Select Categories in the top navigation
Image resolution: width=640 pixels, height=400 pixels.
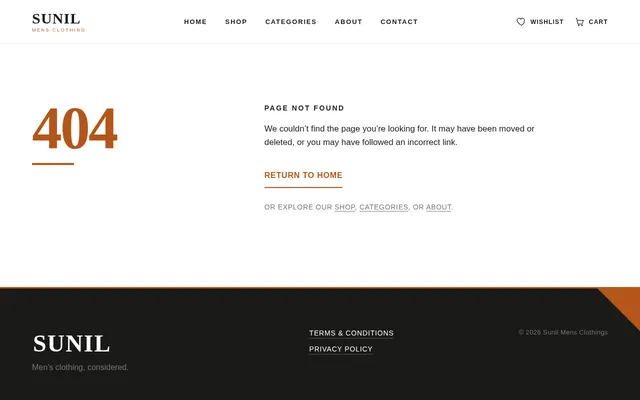coord(291,22)
